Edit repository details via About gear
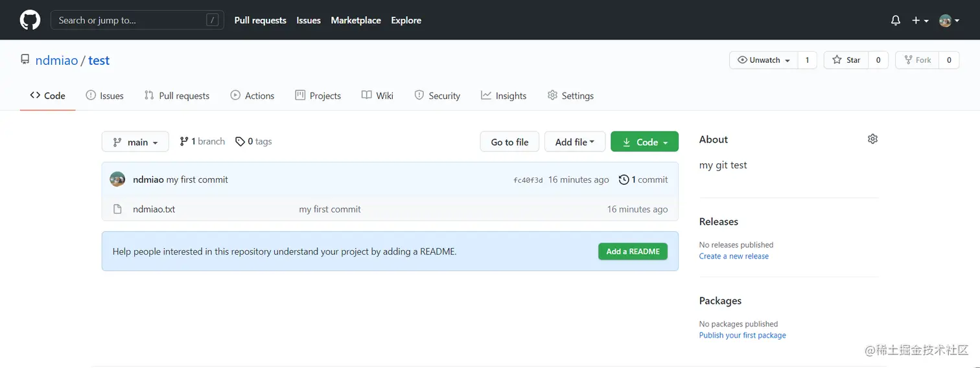 click(872, 139)
